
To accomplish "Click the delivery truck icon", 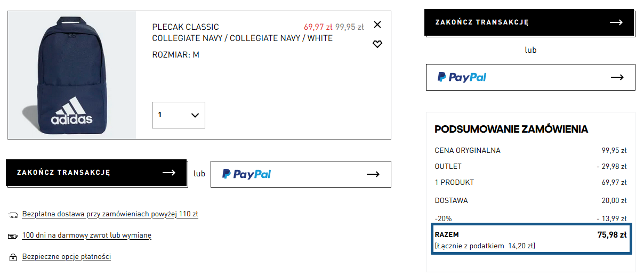I will 13,215.
